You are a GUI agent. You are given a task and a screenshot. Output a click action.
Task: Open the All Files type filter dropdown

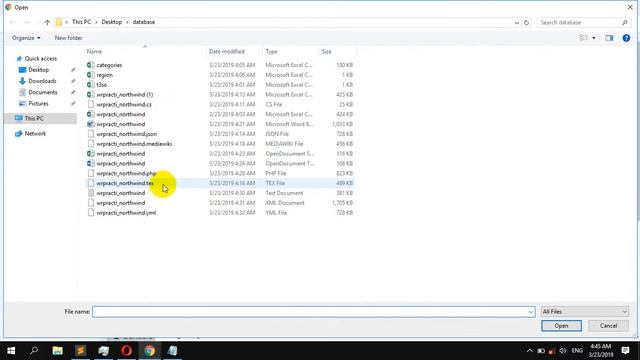584,312
